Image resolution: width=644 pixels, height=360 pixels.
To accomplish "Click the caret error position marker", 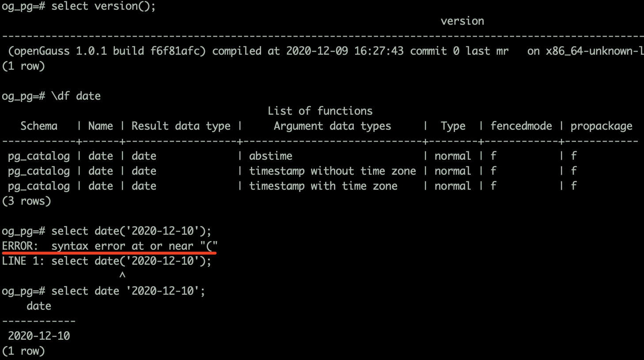I will pyautogui.click(x=122, y=275).
